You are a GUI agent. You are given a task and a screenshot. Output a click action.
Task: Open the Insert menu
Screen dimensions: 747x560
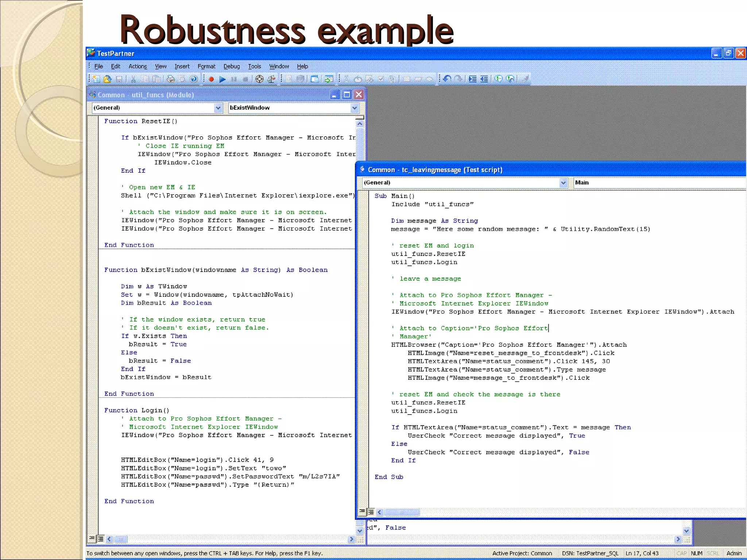pyautogui.click(x=182, y=66)
